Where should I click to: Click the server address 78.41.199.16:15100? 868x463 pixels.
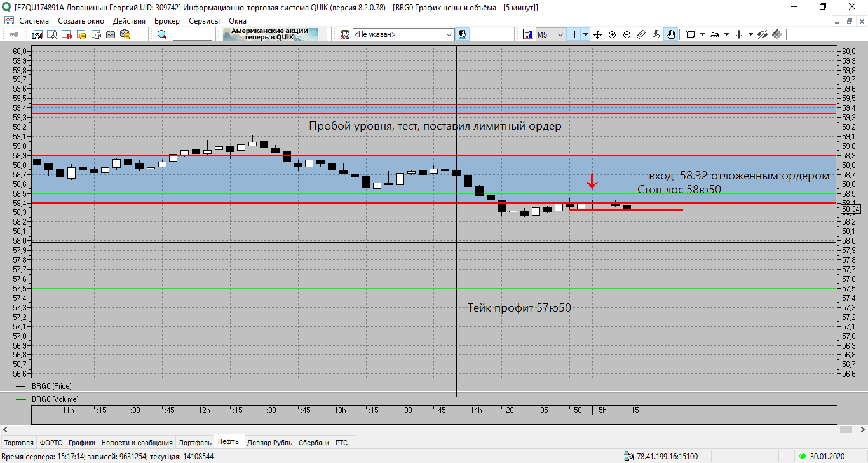[x=668, y=456]
